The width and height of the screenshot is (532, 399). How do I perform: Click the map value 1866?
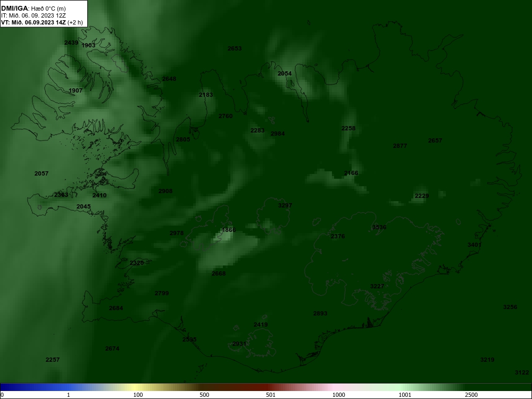point(229,230)
